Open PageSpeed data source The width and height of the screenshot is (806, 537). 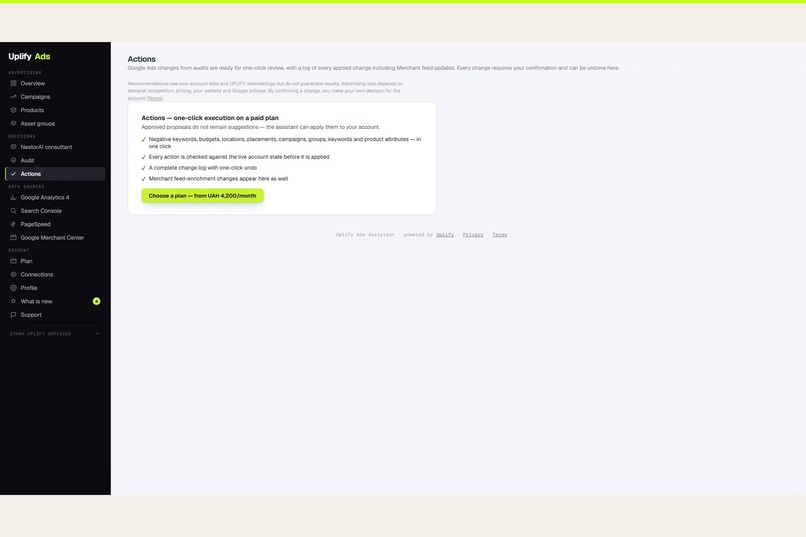click(x=55, y=224)
